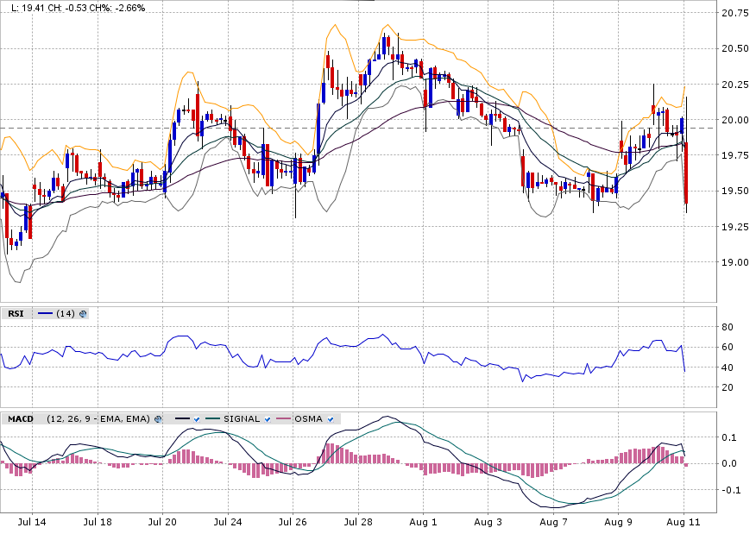The image size is (756, 534).
Task: Click the Jul 28 date axis label
Action: (x=358, y=522)
